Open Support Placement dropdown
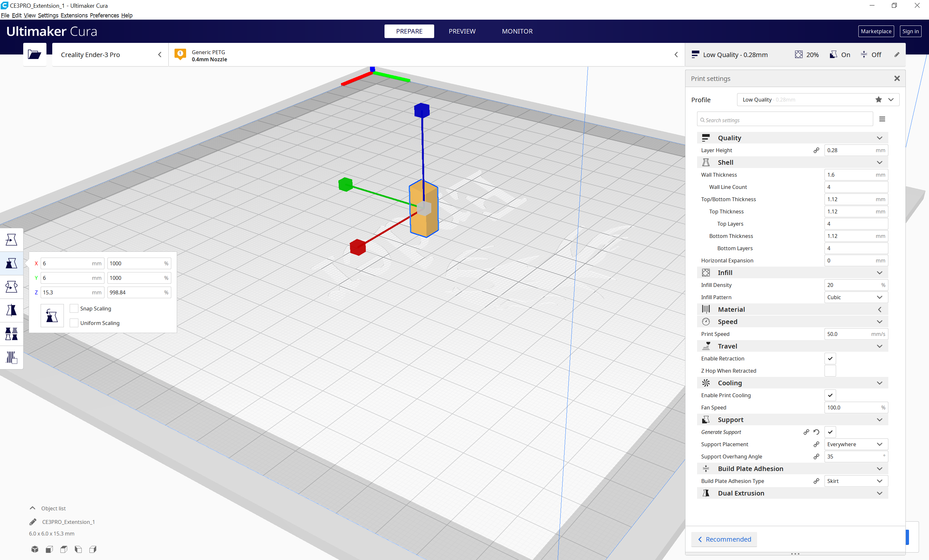The width and height of the screenshot is (929, 560). pyautogui.click(x=855, y=444)
